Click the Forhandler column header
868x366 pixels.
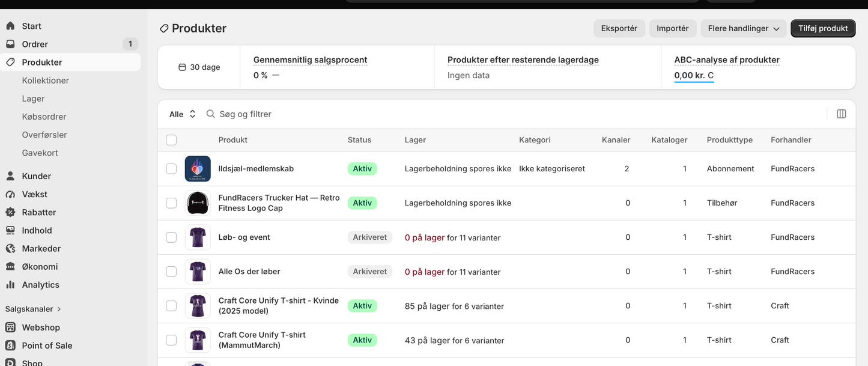click(791, 140)
